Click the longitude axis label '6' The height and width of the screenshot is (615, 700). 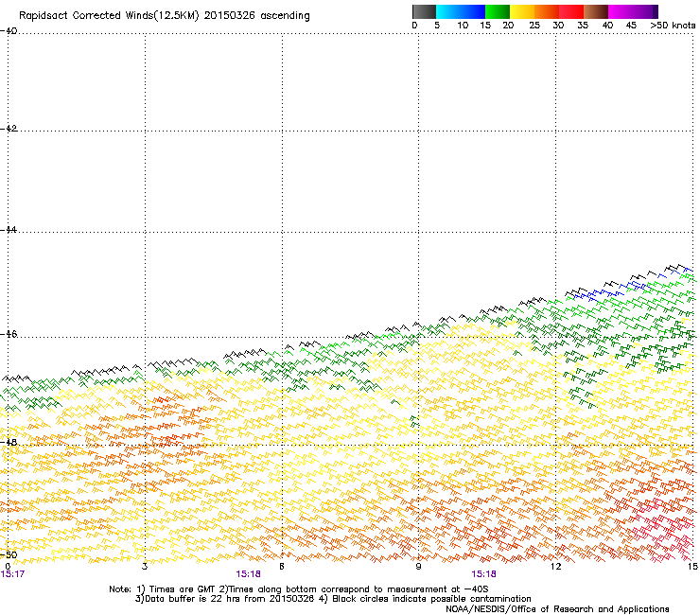(282, 567)
